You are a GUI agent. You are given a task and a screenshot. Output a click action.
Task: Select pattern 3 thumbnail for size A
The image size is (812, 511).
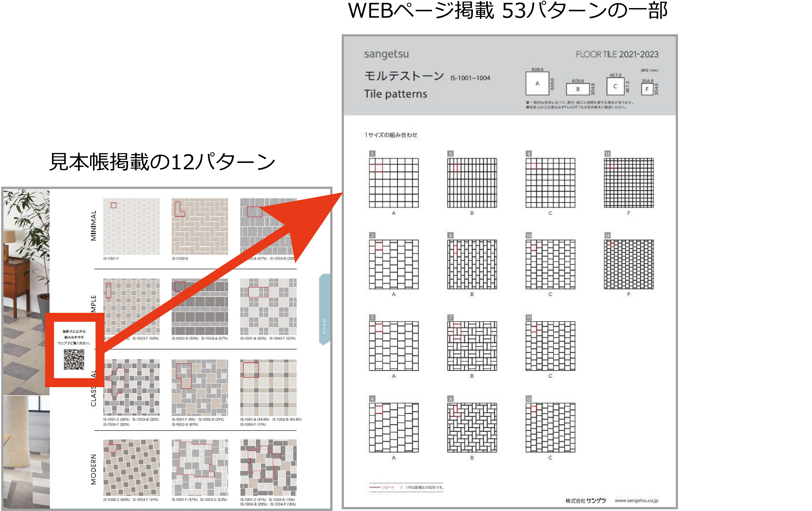(x=394, y=346)
